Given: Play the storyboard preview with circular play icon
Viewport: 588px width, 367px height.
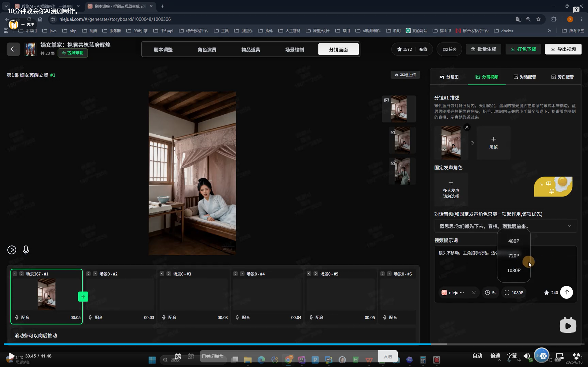Looking at the screenshot, I should click(12, 250).
